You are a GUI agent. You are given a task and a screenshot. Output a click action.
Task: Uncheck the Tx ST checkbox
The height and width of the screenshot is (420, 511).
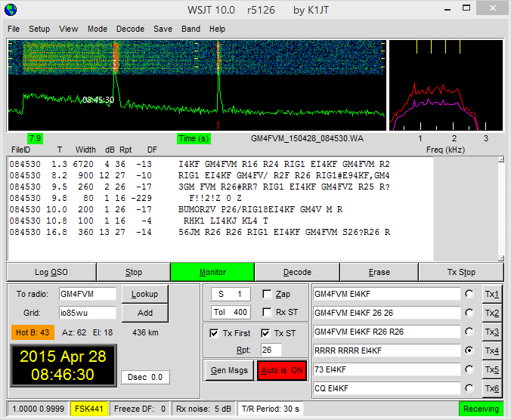(x=265, y=333)
